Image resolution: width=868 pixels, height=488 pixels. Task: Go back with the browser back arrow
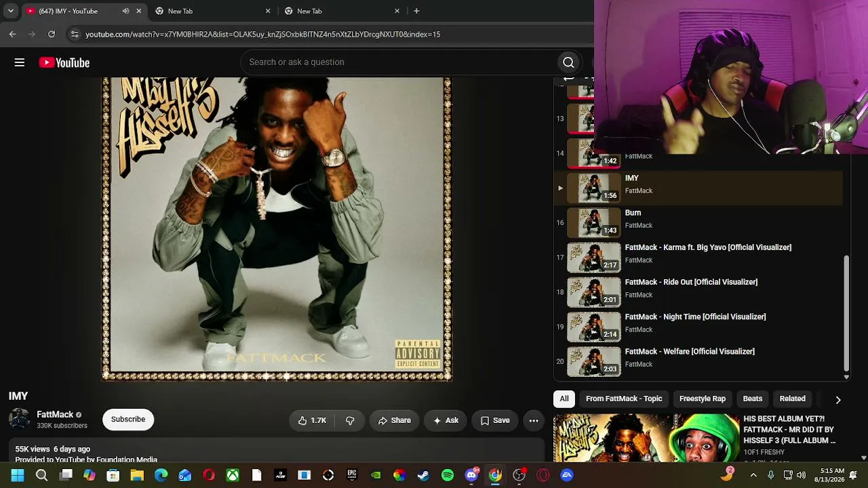[12, 34]
